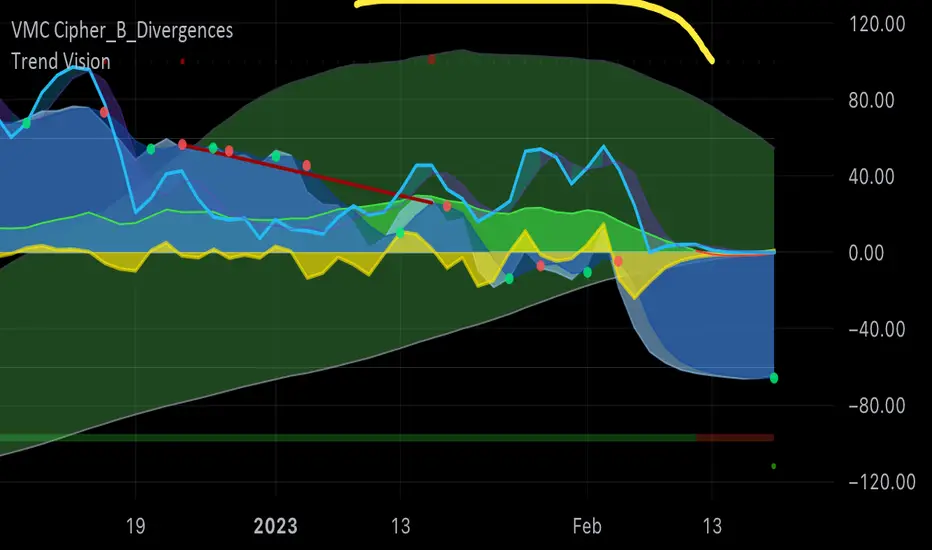
Task: Click the 0.00 axis label
Action: pyautogui.click(x=866, y=253)
